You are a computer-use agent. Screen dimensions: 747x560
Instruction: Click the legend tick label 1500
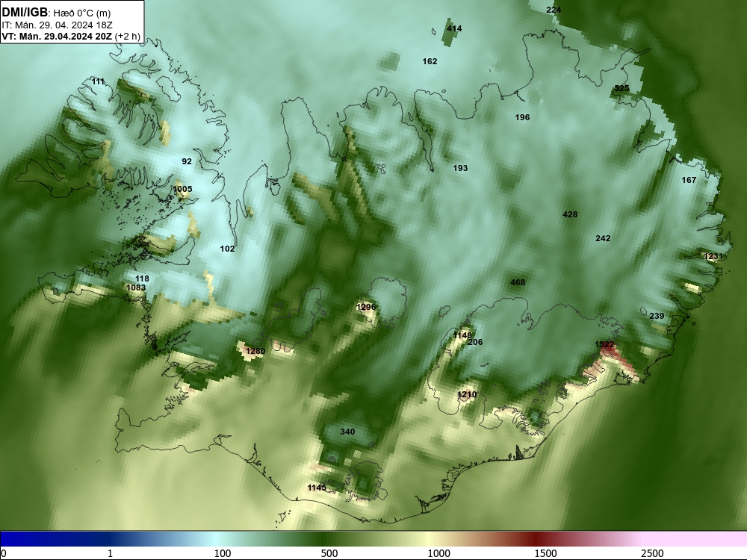[545, 553]
